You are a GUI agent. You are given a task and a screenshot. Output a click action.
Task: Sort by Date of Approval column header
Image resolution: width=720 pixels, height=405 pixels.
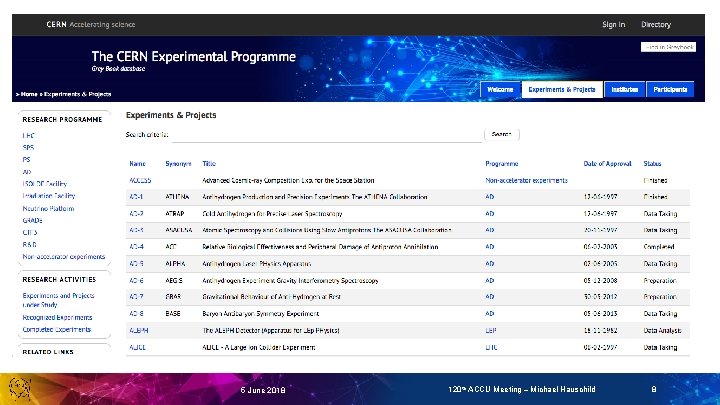click(x=608, y=163)
